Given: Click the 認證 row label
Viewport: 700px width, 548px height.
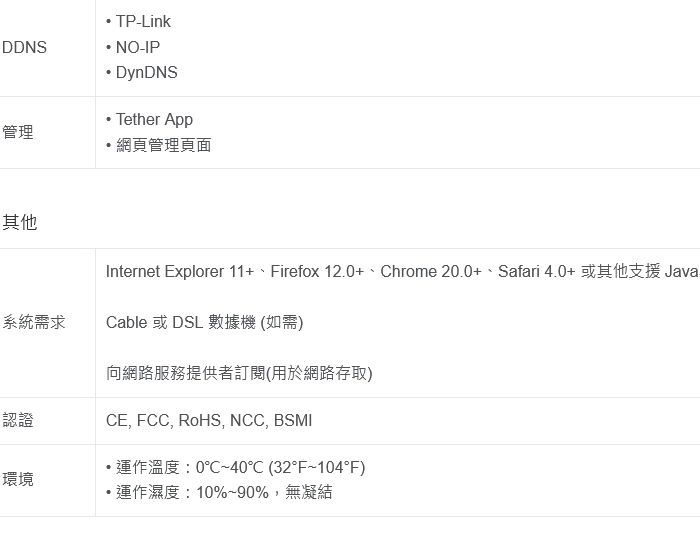Looking at the screenshot, I should (18, 421).
